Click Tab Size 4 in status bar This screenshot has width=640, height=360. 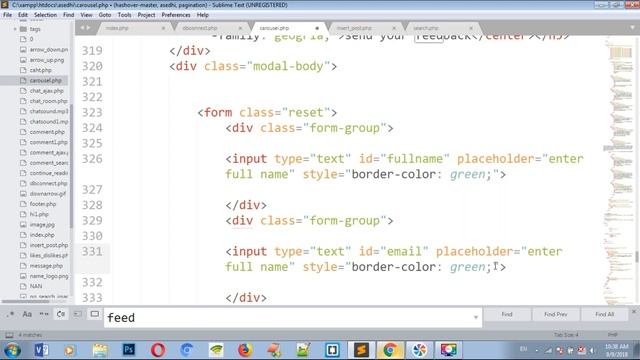566,335
